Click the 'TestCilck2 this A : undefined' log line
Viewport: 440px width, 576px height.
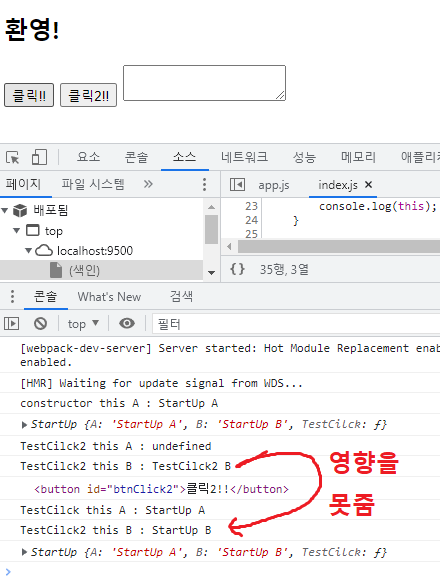click(116, 446)
